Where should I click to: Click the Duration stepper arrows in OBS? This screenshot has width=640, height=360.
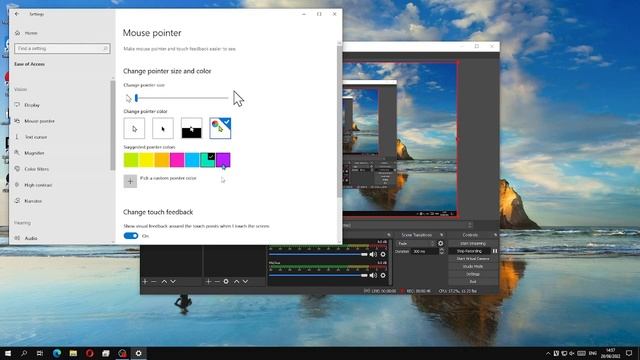click(441, 251)
